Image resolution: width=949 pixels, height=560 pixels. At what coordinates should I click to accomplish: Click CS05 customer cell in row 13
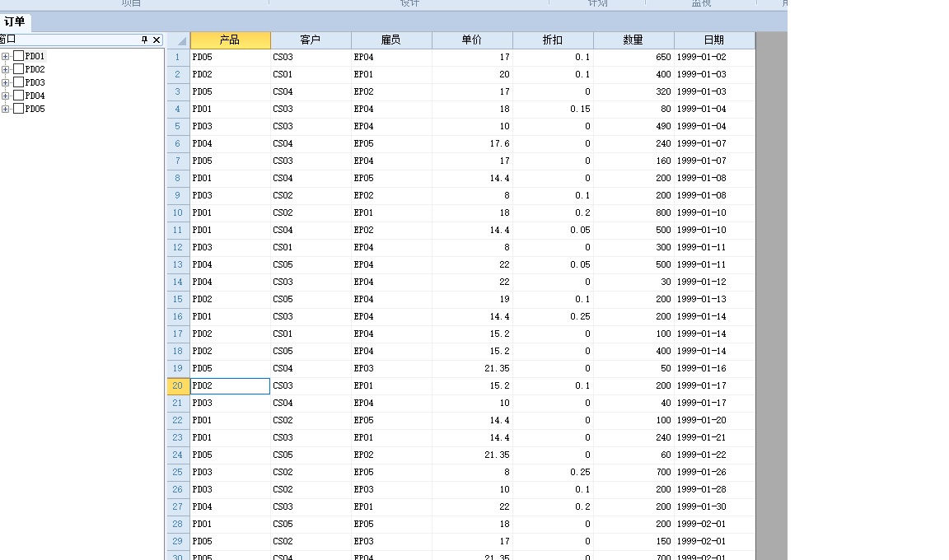(311, 265)
